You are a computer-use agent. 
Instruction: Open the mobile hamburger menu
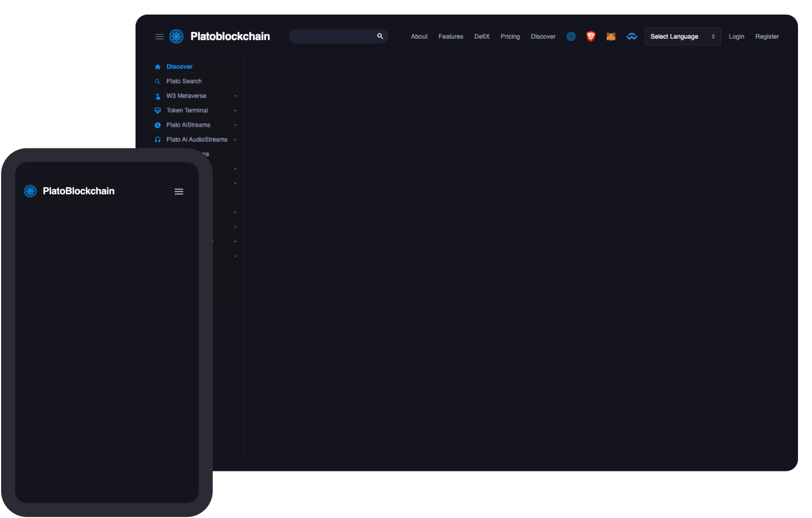(179, 192)
